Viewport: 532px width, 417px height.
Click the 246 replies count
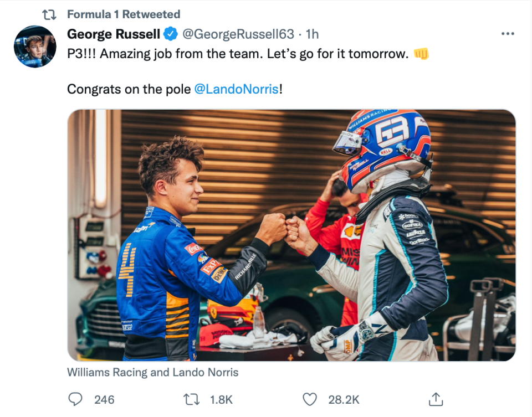click(x=104, y=400)
